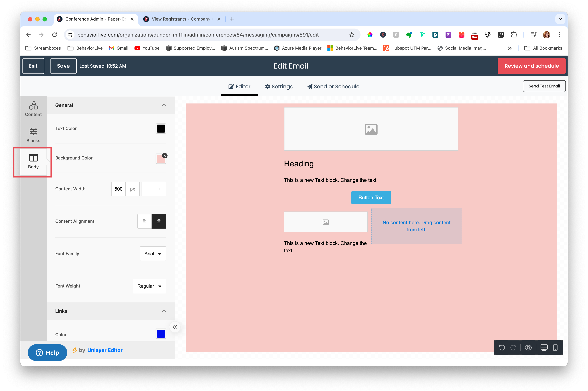Open the Font Weight dropdown showing Regular
588x391 pixels.
tap(149, 286)
